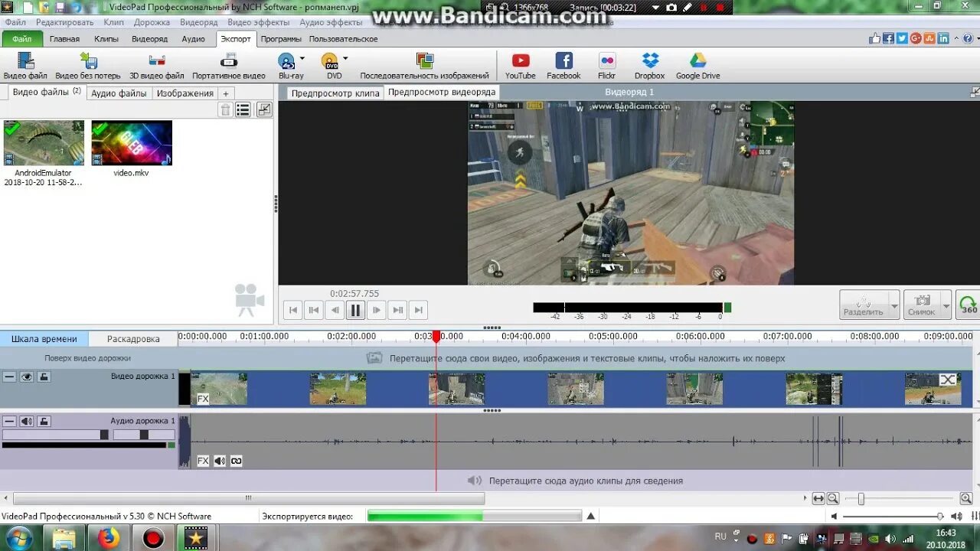Collapse Аудио дорожка 1 with minus button
Viewport: 980px width, 551px height.
(9, 421)
